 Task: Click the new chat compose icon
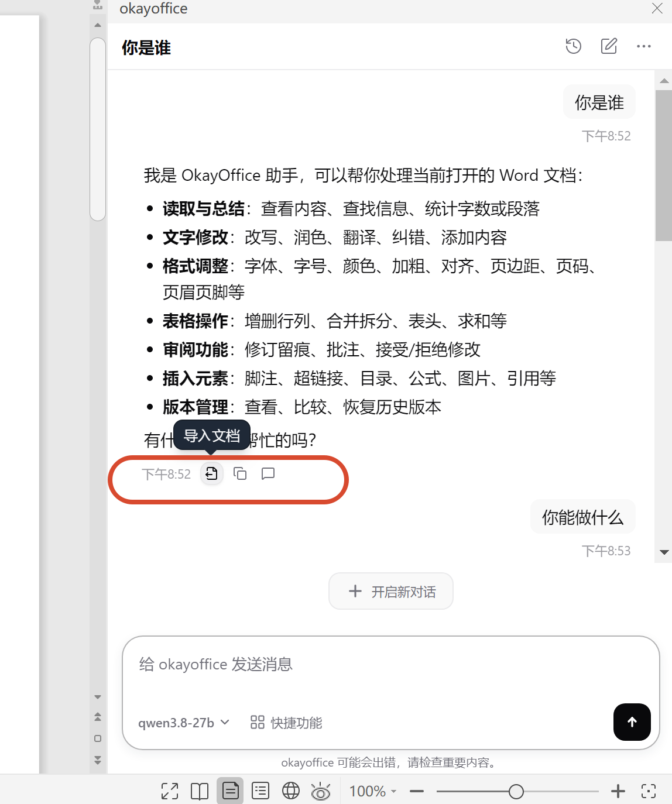(609, 46)
